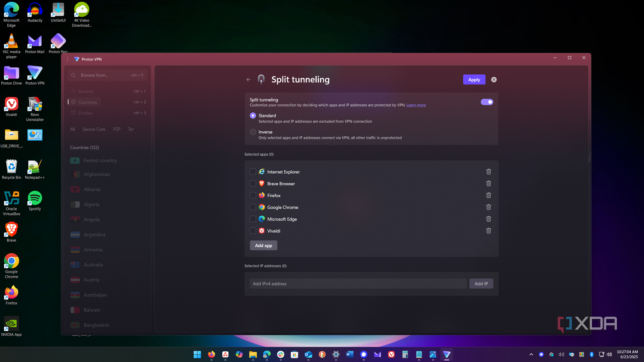Click the Apply button
The width and height of the screenshot is (644, 362).
click(x=474, y=80)
